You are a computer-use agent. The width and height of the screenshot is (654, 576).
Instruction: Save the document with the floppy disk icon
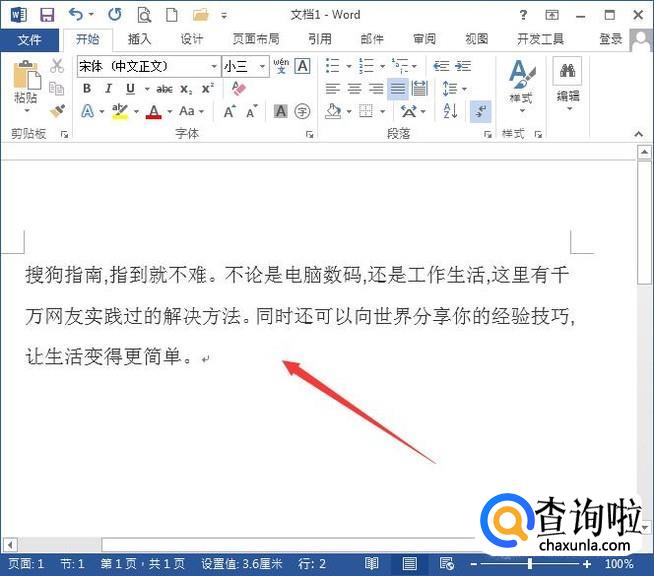[46, 15]
